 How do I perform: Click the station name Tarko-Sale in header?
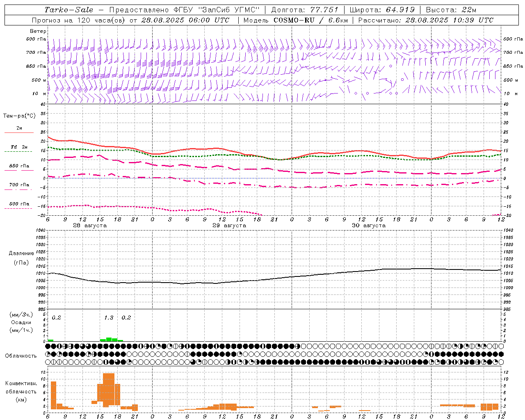[x=69, y=10]
